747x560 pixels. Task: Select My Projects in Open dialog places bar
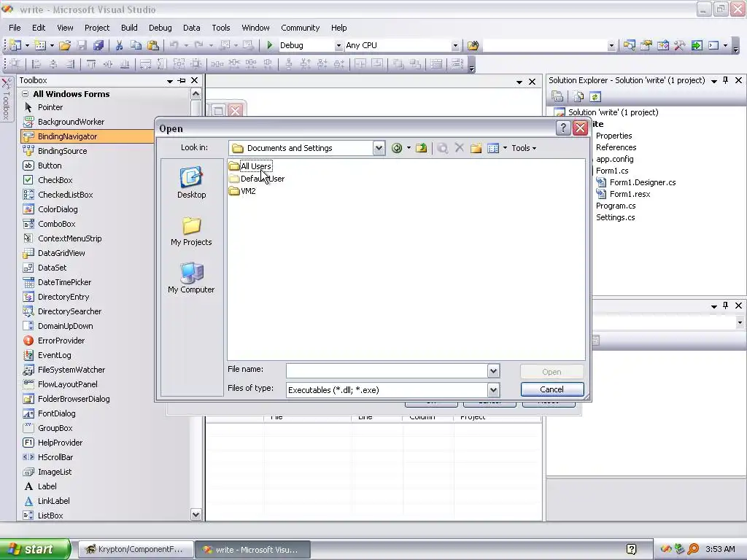point(192,231)
